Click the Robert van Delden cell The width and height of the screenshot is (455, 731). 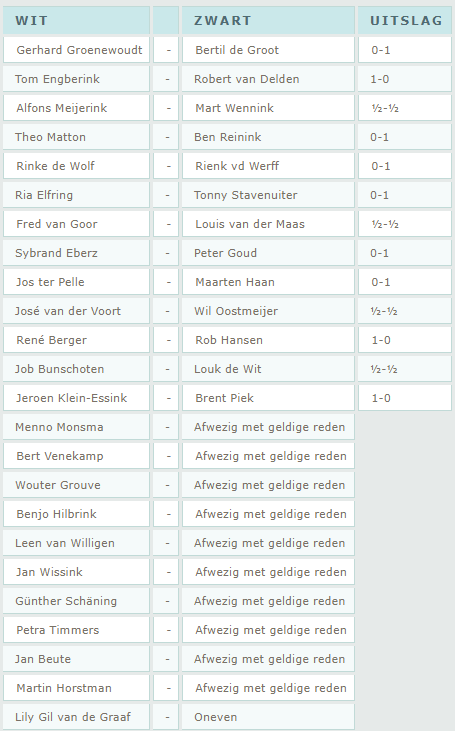268,79
